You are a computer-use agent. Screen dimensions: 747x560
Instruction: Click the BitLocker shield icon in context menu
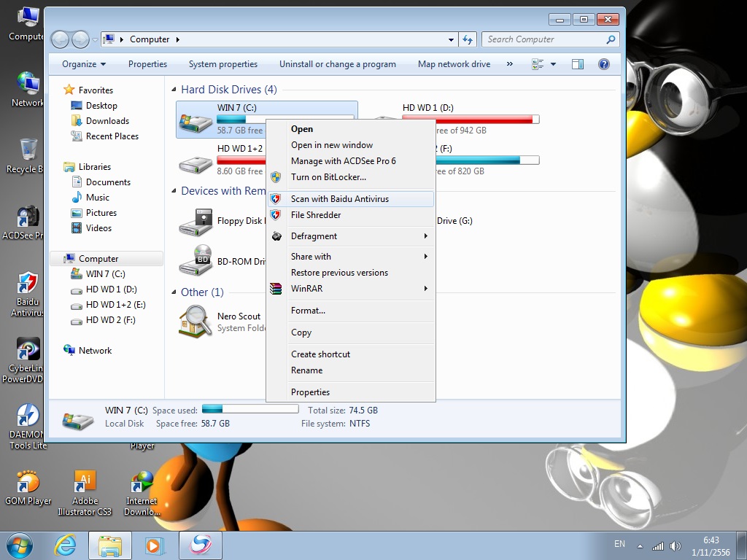[x=275, y=177]
